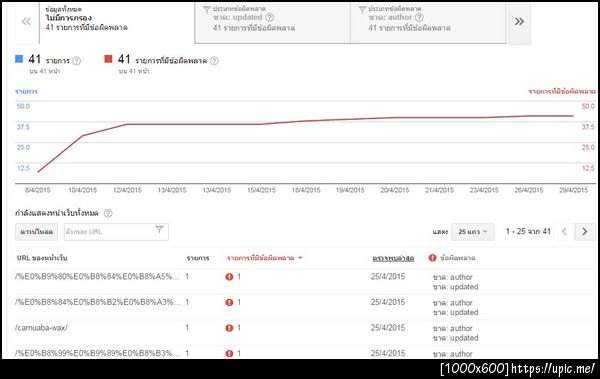
Task: Click help icon beside 'author' tab label
Action: coord(419,17)
